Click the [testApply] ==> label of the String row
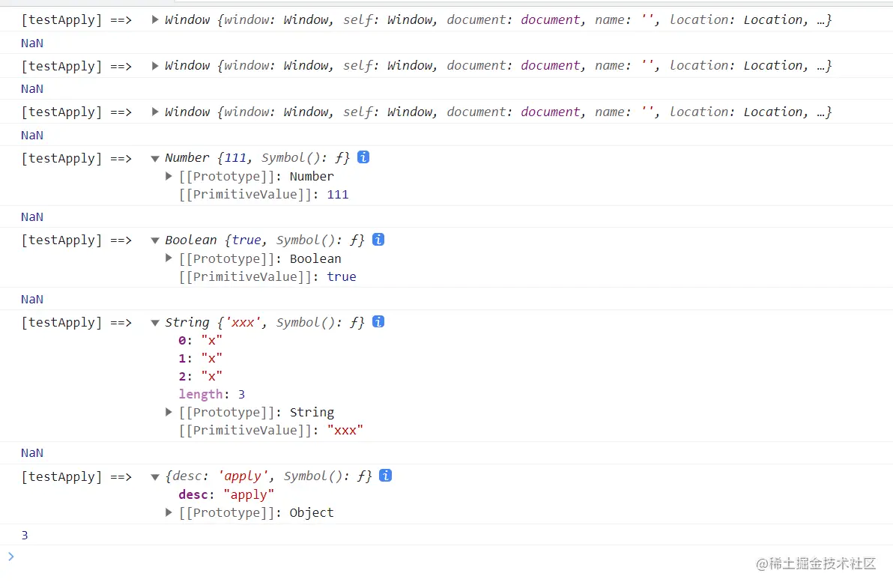Screen dimensions: 893x588 pos(76,323)
